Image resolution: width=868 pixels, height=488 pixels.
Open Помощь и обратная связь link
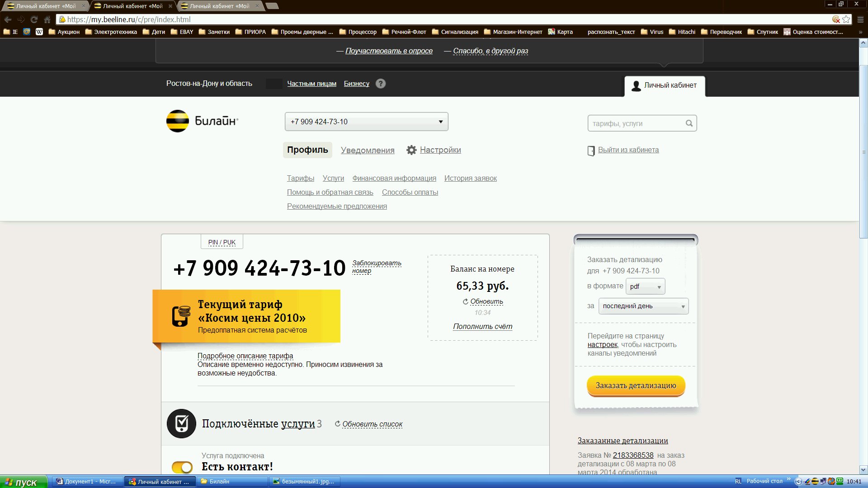coord(330,192)
